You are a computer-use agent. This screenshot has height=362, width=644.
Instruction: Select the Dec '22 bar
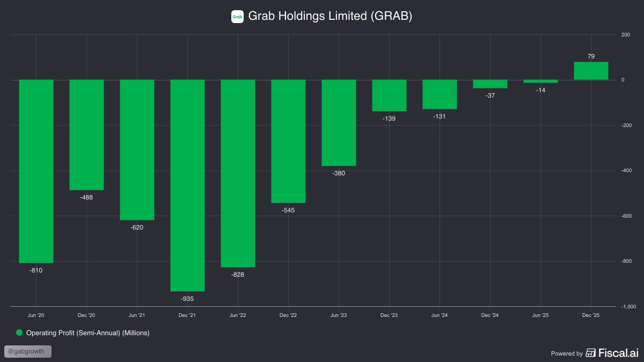click(x=288, y=142)
